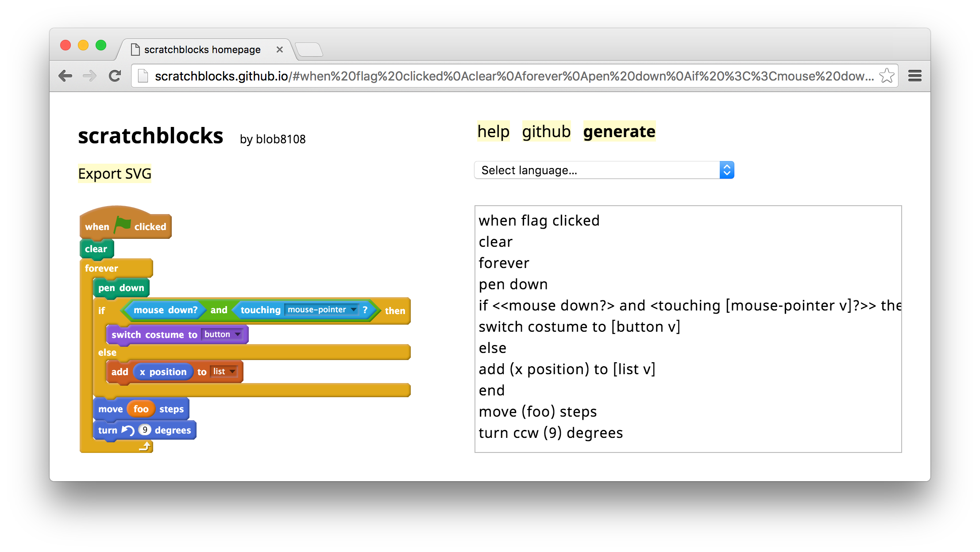Open the list dropdown in add block
980x552 pixels.
click(x=232, y=372)
